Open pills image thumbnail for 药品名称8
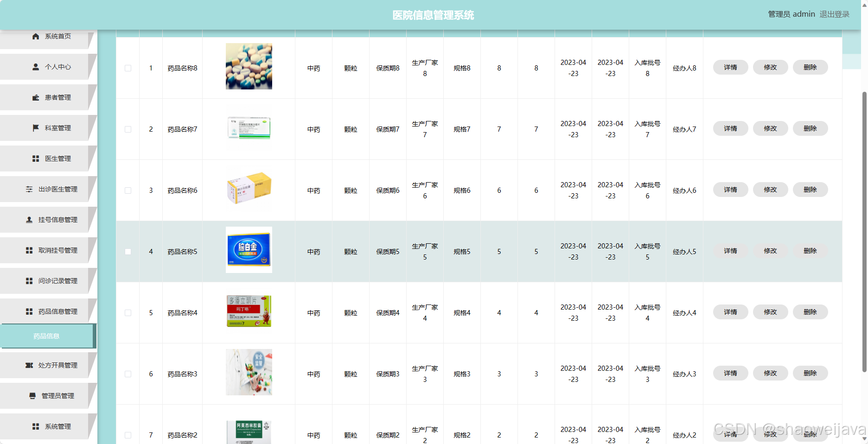This screenshot has height=444, width=868. 249,66
